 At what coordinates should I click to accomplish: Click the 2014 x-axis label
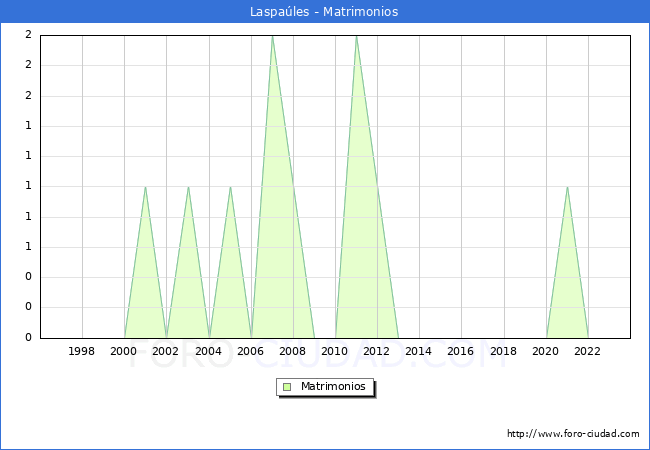click(419, 351)
